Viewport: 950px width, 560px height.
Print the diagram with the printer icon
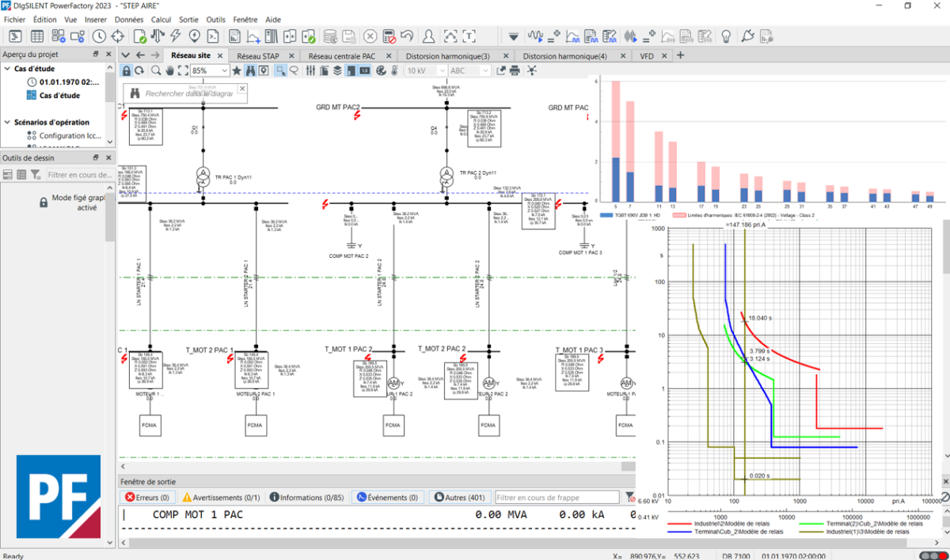(x=515, y=70)
